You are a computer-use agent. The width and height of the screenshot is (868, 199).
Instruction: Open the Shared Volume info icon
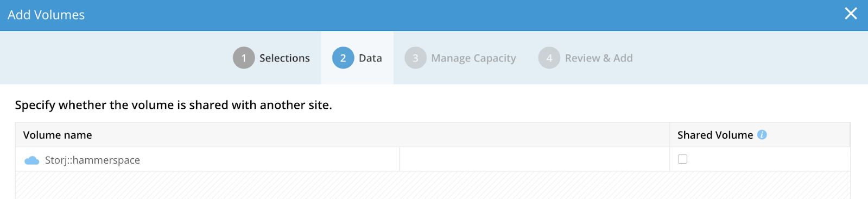pos(762,135)
